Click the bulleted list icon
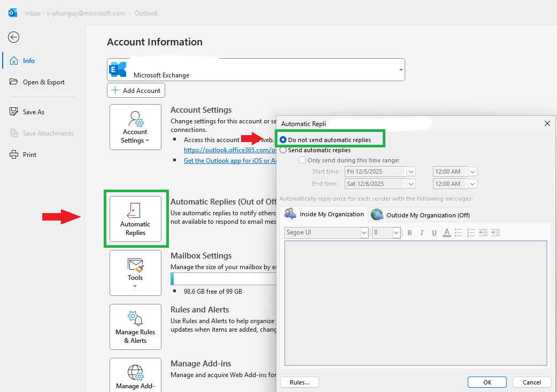The width and height of the screenshot is (557, 392). pyautogui.click(x=459, y=233)
